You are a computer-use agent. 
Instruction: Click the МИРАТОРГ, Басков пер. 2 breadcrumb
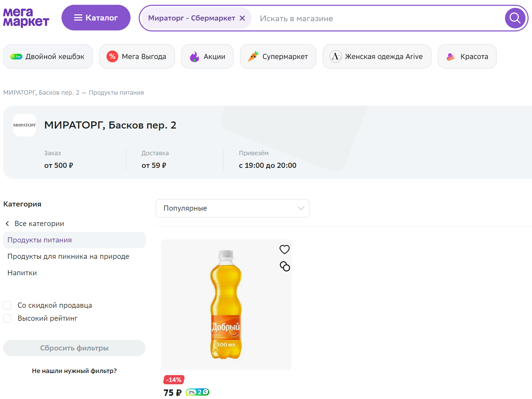point(41,93)
